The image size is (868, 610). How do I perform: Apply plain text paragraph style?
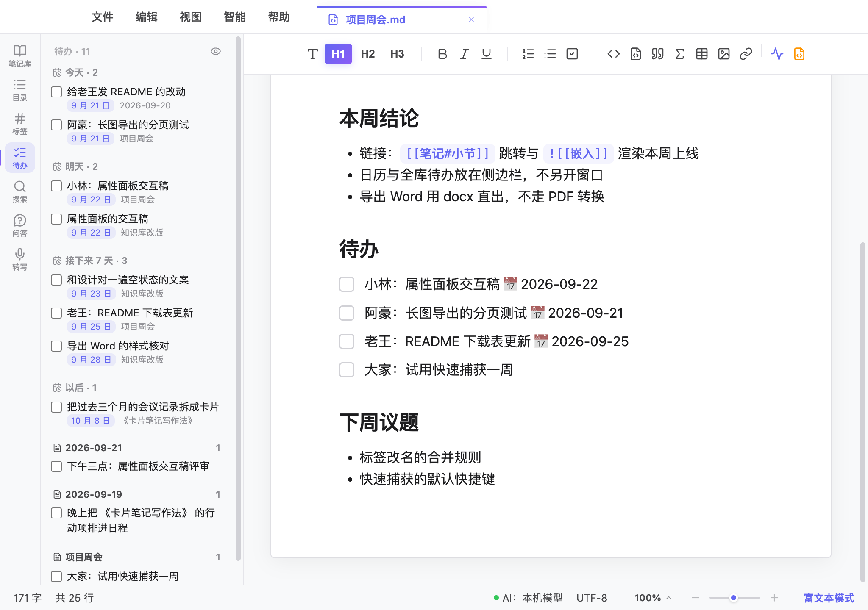[312, 54]
